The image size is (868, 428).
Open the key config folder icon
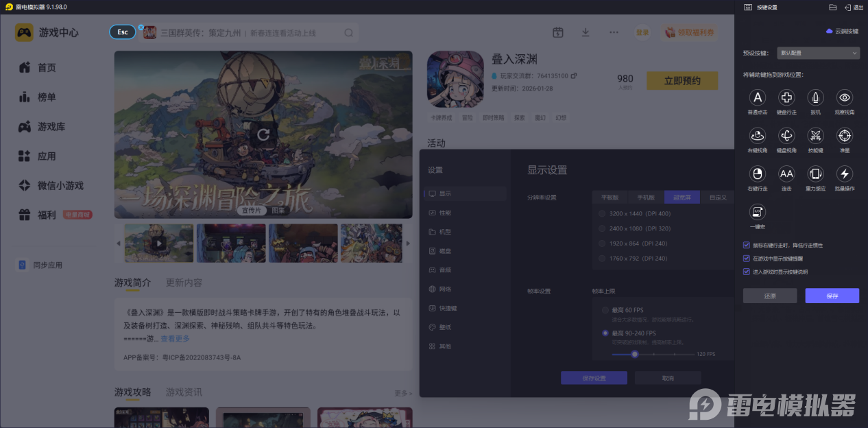click(x=832, y=7)
